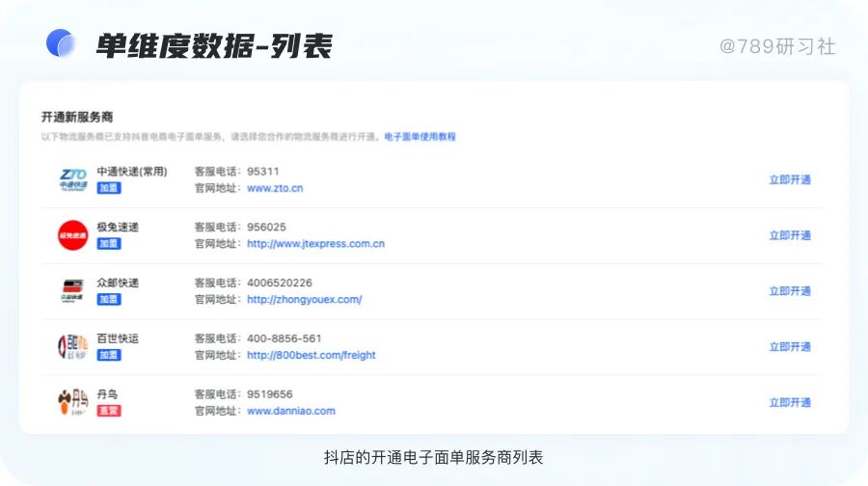Viewport: 868px width, 486px height.
Task: Click 加盟 tag under 百世快运
Action: pos(109,355)
